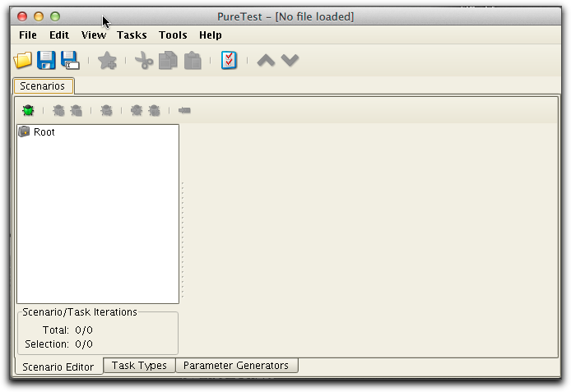The width and height of the screenshot is (571, 392).
Task: Switch to the Scenario Editor tab
Action: pos(58,367)
